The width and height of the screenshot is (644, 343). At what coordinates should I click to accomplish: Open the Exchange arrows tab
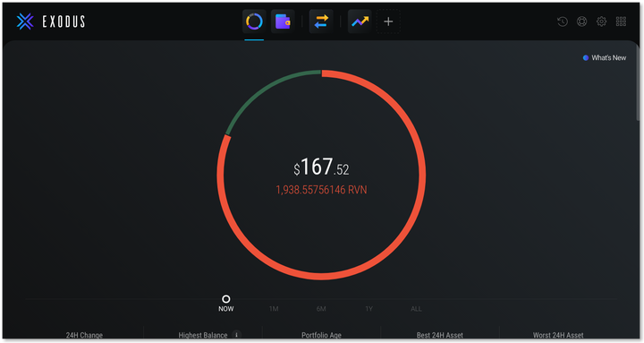pos(321,21)
